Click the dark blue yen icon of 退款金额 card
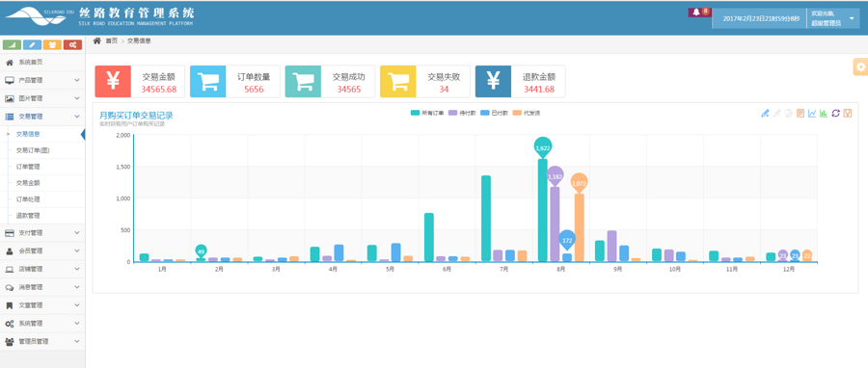The image size is (868, 368). point(493,81)
